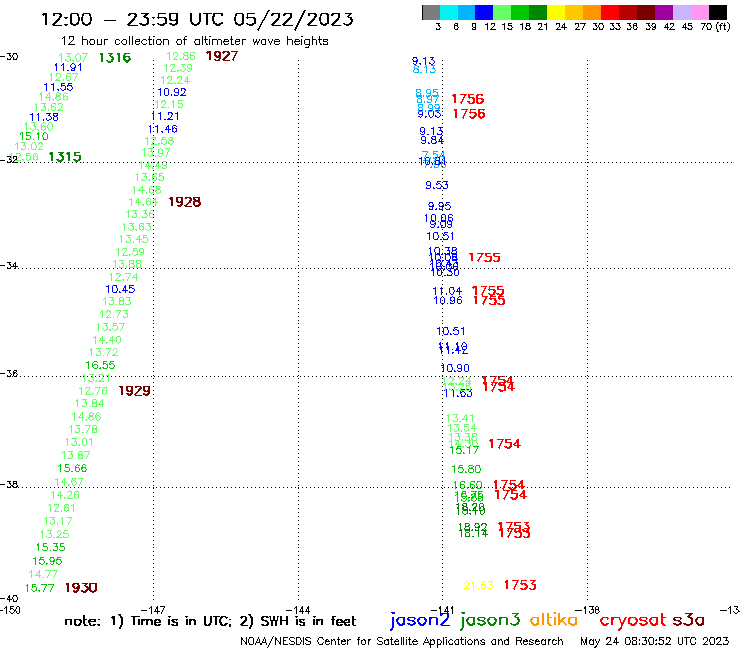The width and height of the screenshot is (740, 650).
Task: Click the blue wave height 10.92
Action: (172, 92)
